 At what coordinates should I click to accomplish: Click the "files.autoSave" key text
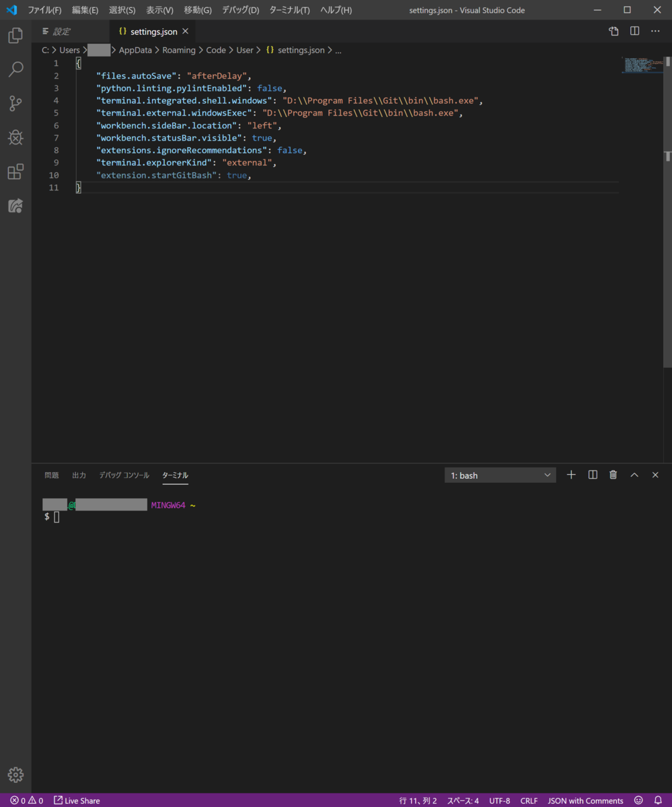click(x=137, y=76)
